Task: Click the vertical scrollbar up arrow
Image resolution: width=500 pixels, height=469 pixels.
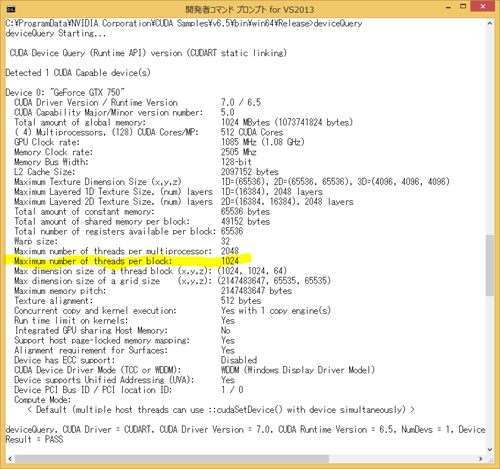Action: tap(490, 23)
